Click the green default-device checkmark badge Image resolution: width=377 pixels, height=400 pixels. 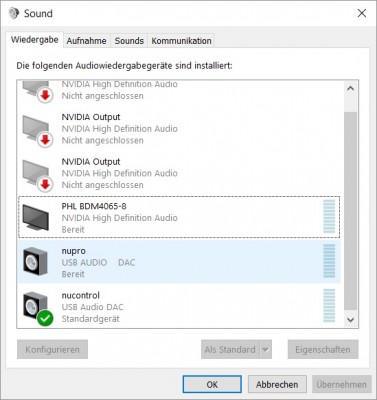tap(45, 318)
